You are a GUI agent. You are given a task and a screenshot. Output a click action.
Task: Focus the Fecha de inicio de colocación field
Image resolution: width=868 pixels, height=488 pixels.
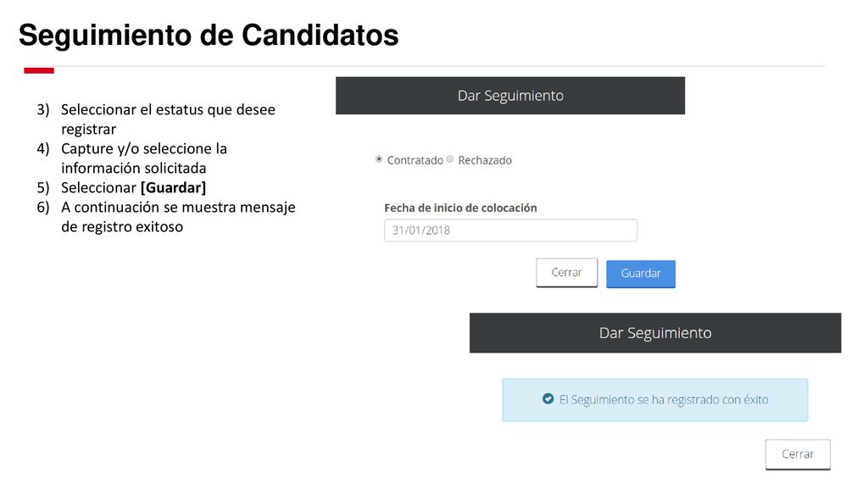point(510,230)
